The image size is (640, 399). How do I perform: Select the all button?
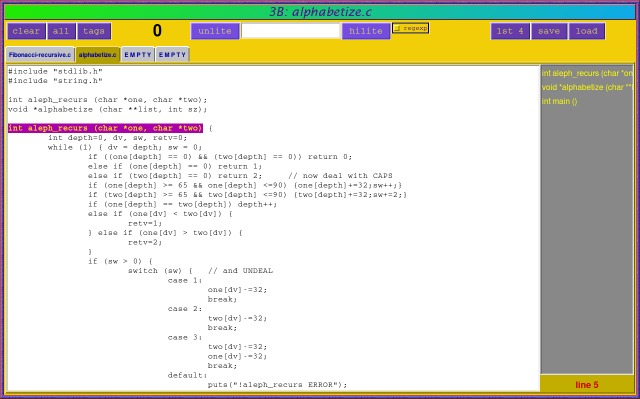[x=61, y=31]
